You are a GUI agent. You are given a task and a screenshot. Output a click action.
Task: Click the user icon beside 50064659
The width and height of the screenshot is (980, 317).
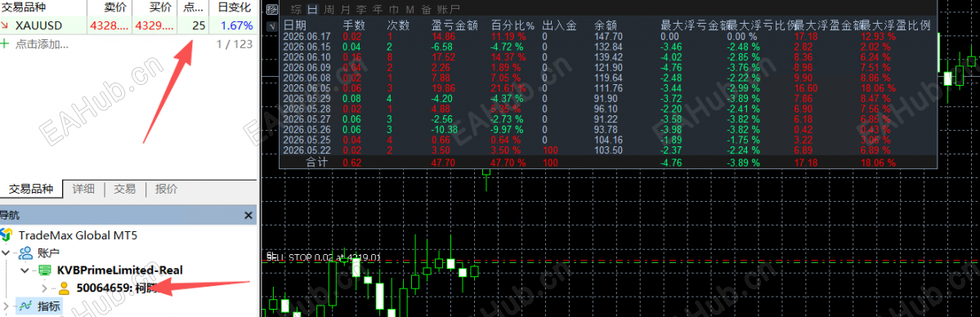(x=64, y=288)
